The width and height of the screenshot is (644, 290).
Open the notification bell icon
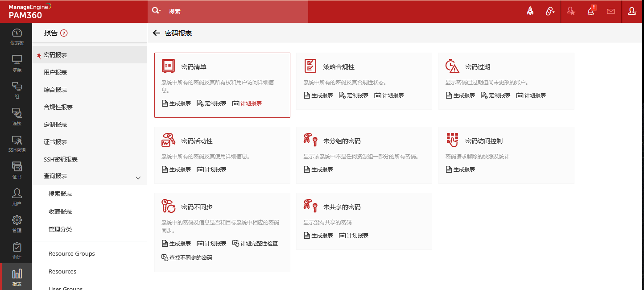tap(591, 11)
